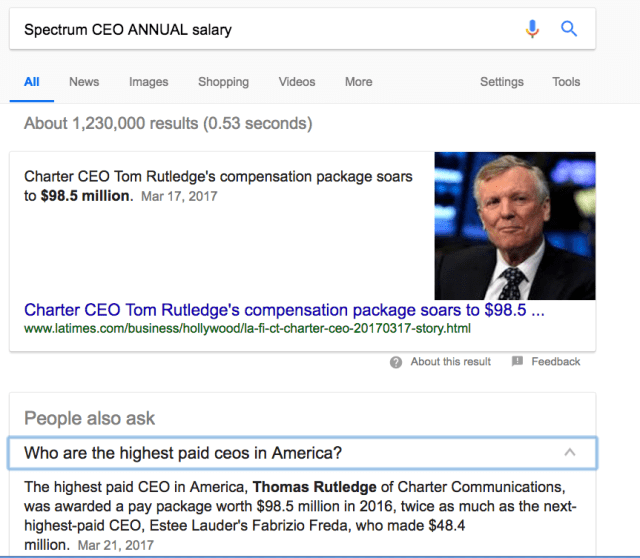Click the blue magnifying glass search icon

click(569, 29)
